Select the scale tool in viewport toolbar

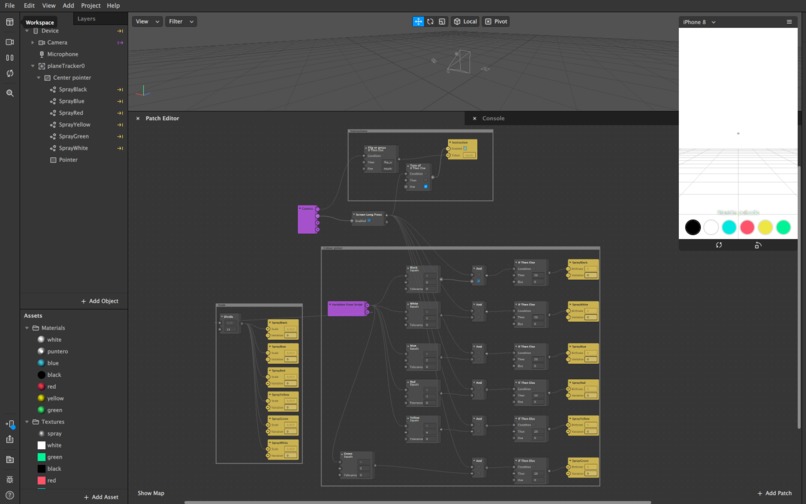tap(442, 22)
